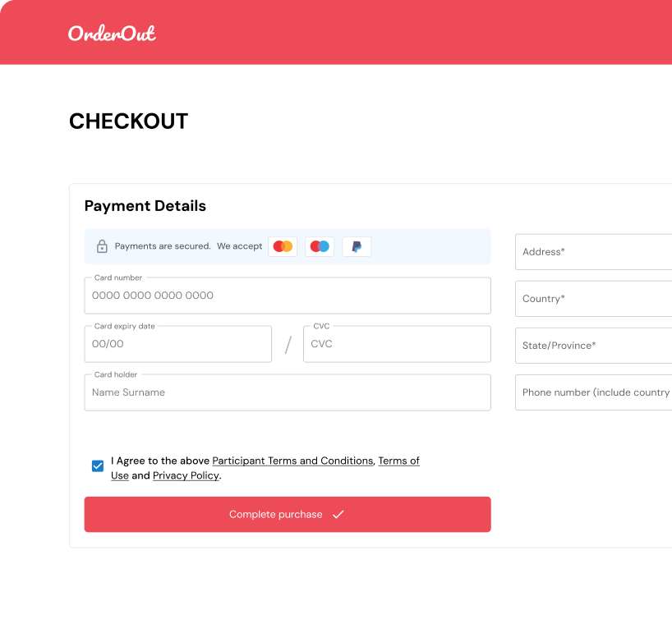Click the Card expiry date field

pos(177,344)
